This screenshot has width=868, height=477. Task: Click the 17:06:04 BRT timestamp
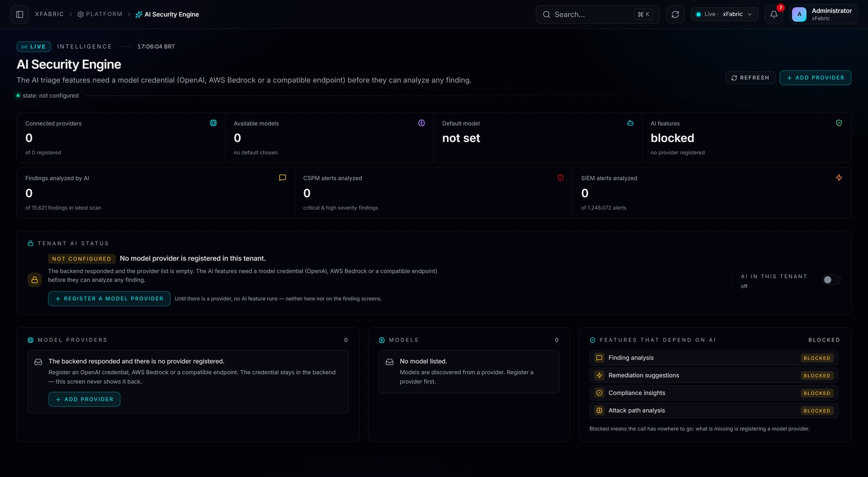(156, 47)
